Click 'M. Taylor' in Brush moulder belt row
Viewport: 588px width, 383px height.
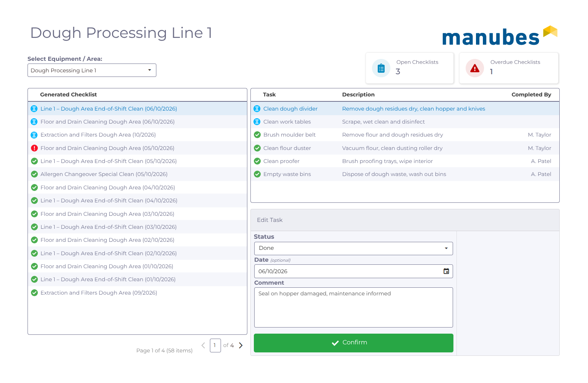tap(539, 135)
